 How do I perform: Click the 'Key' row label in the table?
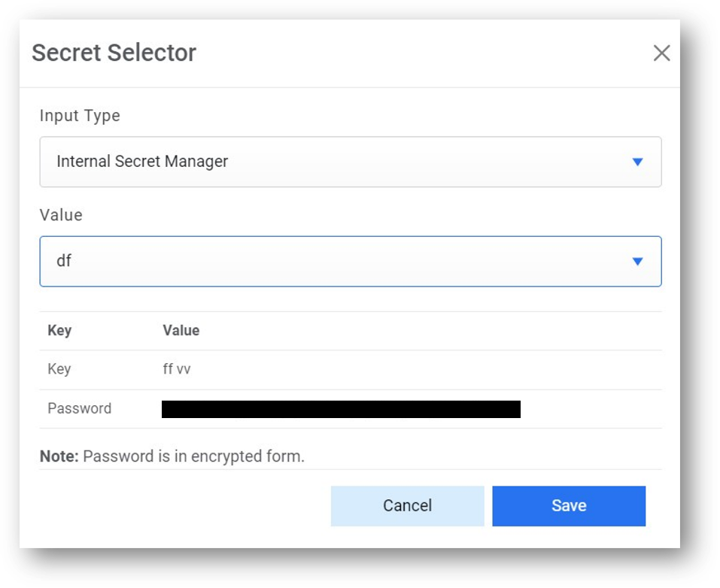coord(60,368)
